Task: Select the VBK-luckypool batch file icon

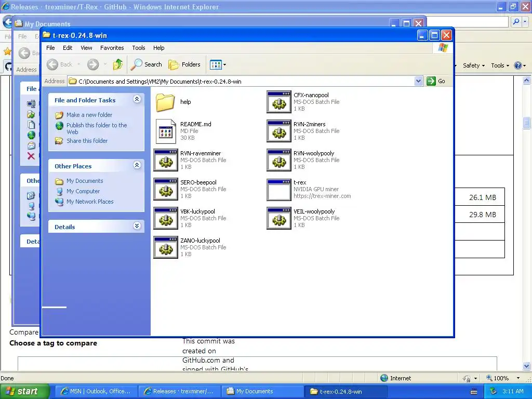Action: [166, 219]
